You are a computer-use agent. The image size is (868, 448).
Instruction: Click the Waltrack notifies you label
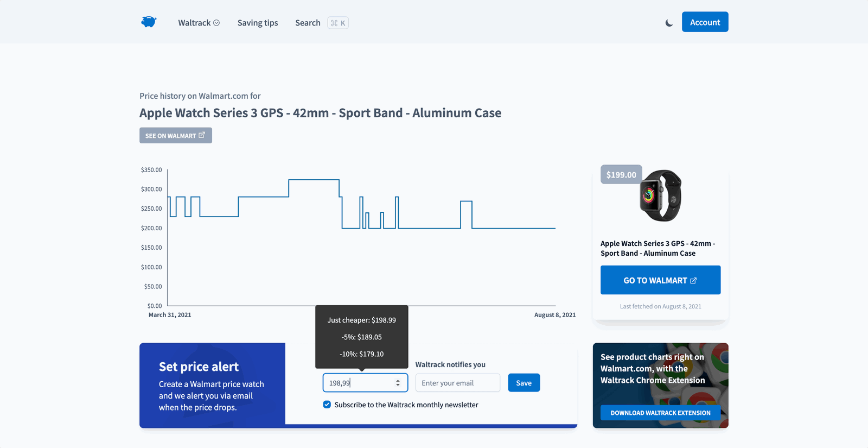(x=450, y=364)
